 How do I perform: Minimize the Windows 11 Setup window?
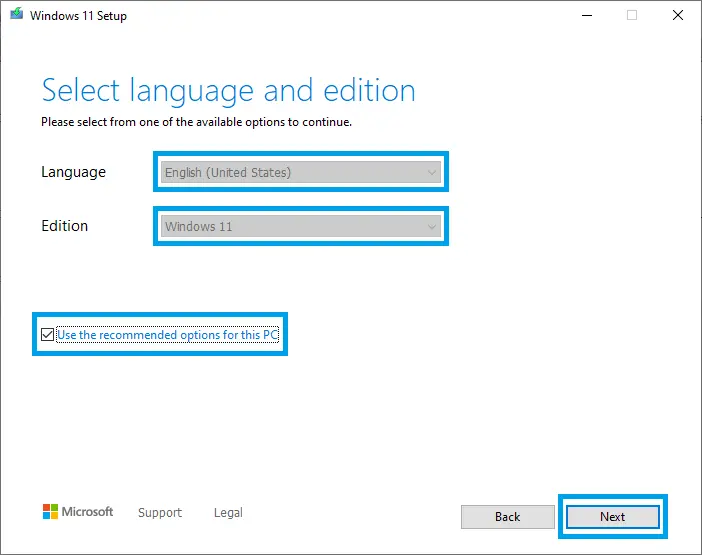(585, 16)
